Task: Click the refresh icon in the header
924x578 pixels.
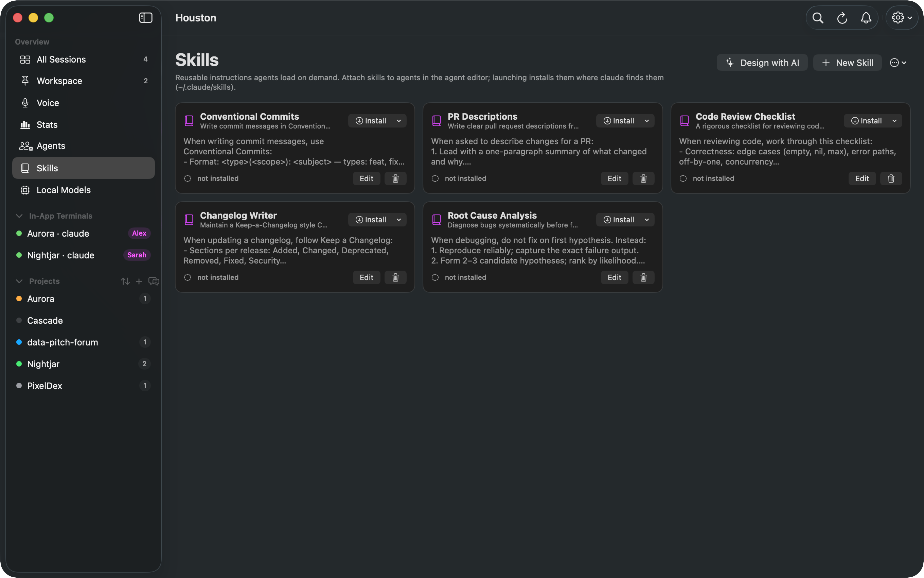Action: (842, 18)
